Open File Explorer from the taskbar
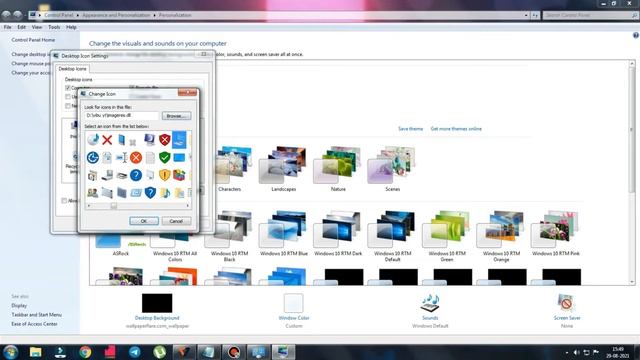Screen dimensions: 640x360 pos(36,352)
